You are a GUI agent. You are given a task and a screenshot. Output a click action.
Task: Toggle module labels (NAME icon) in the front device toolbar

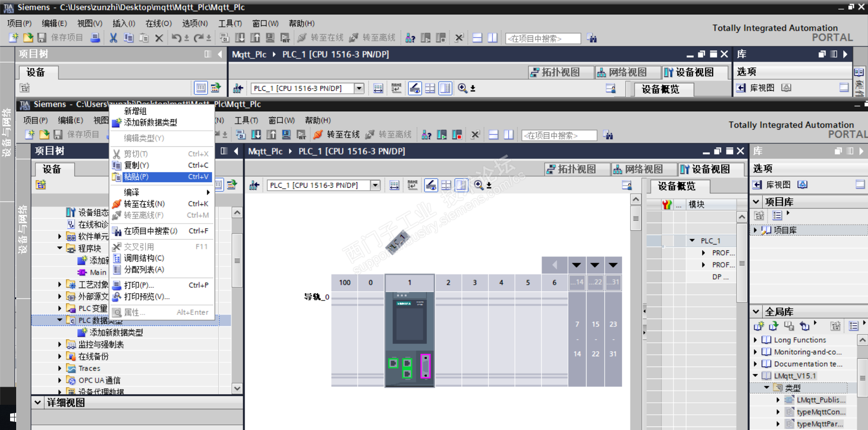(412, 185)
